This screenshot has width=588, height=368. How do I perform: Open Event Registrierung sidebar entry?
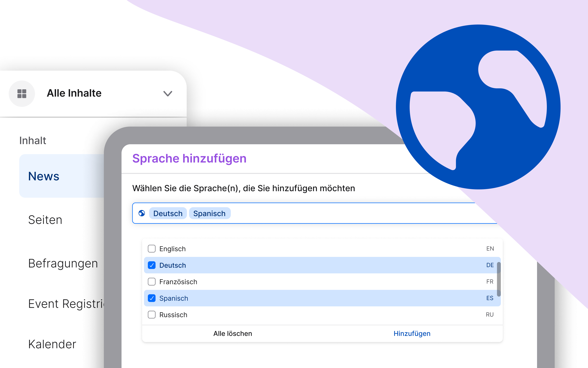point(66,304)
